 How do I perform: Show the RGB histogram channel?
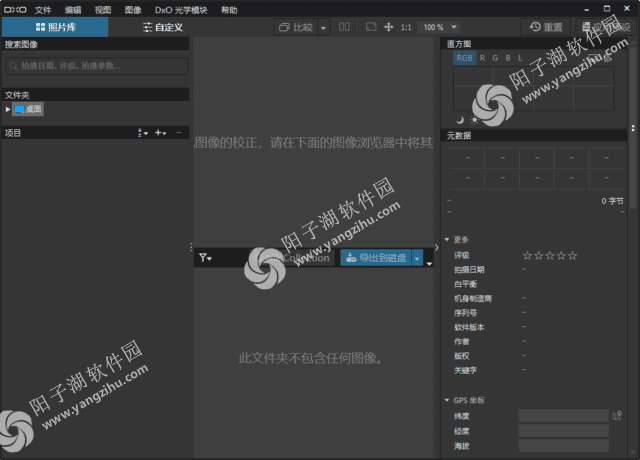(464, 58)
